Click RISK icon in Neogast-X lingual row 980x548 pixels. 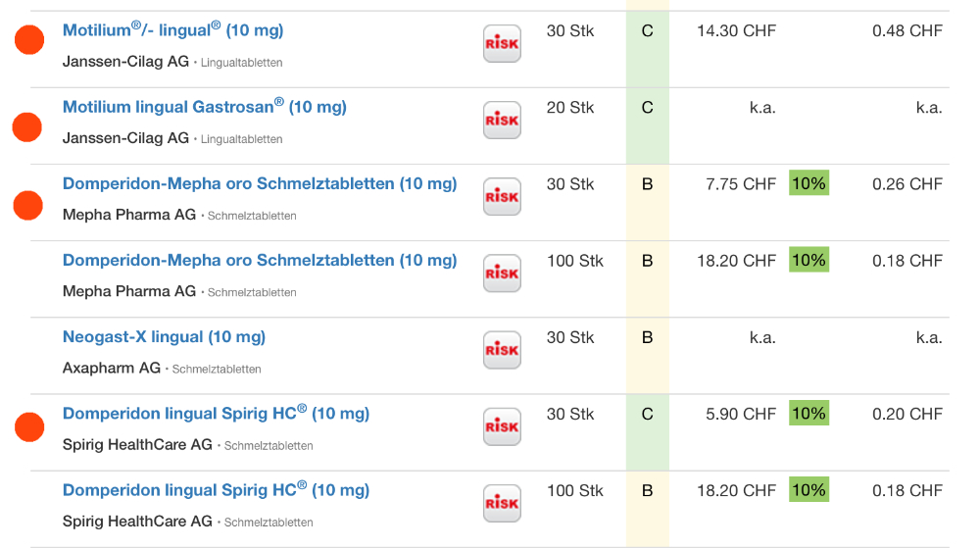pos(502,350)
